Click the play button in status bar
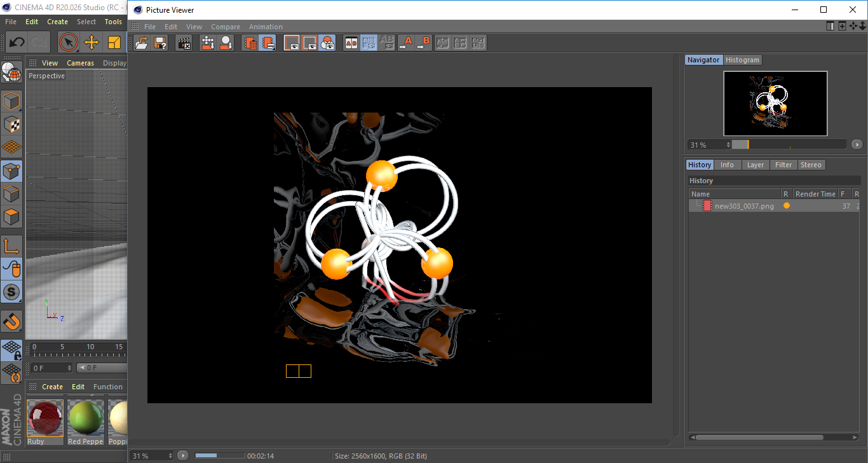The height and width of the screenshot is (463, 868). [183, 455]
